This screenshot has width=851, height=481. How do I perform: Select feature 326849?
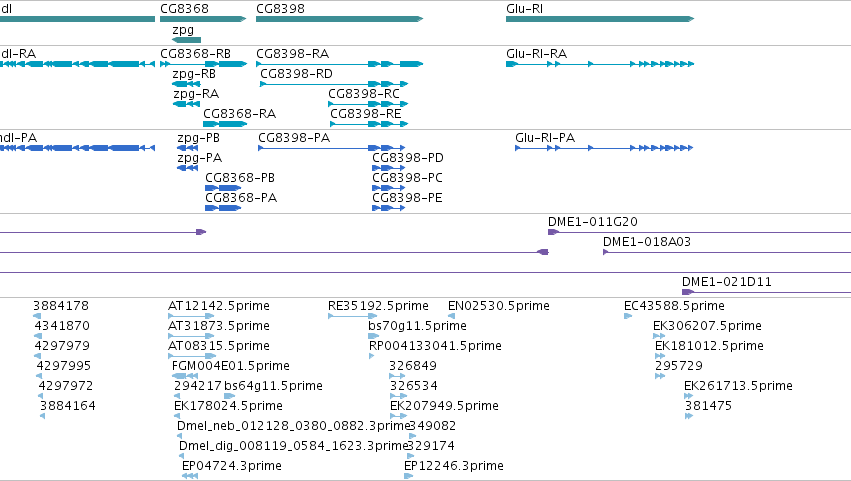[413, 366]
